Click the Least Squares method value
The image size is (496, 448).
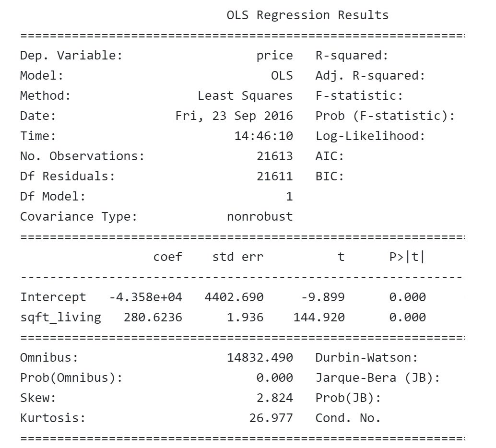click(245, 96)
